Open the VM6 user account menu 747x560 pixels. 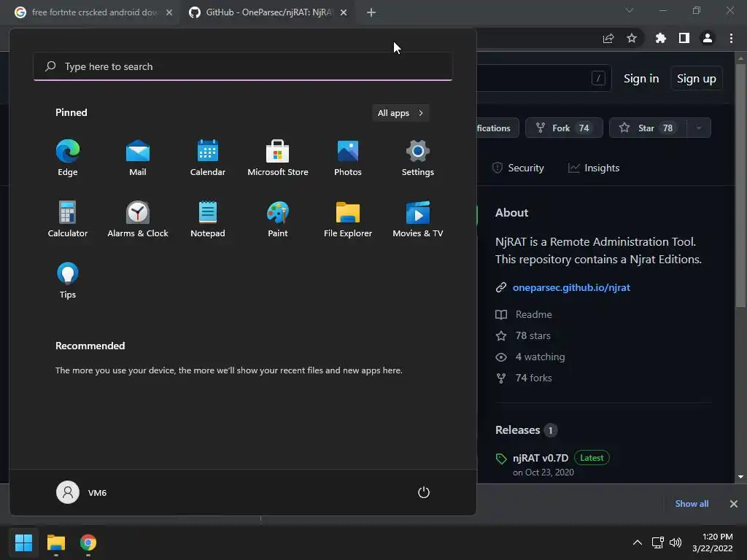pyautogui.click(x=82, y=492)
